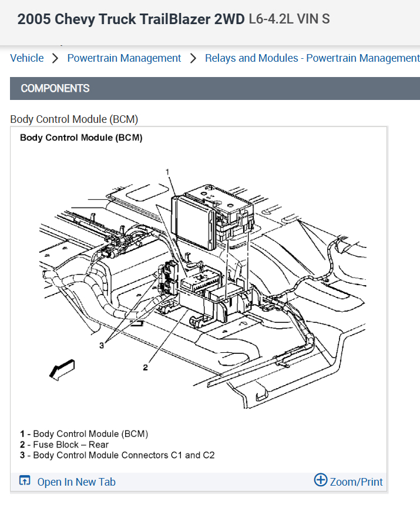This screenshot has width=420, height=508.
Task: Click the 2005 Chevy Truck TrailBlazer 2WD title
Action: [x=131, y=19]
